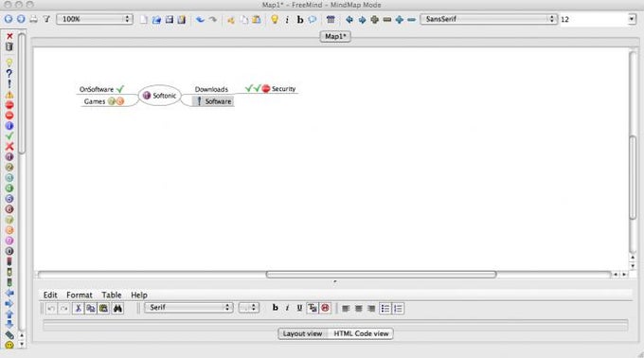Open the SansSerif font dropdown

(489, 19)
